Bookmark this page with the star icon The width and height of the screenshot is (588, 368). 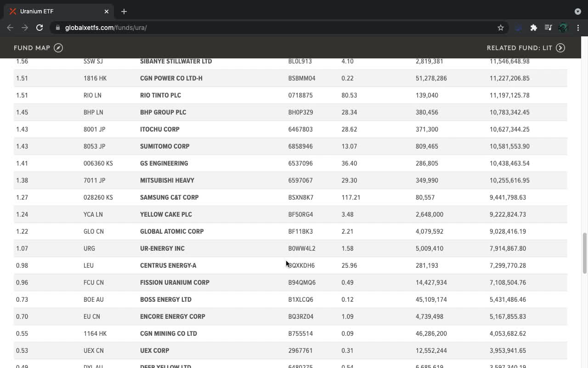pyautogui.click(x=501, y=28)
